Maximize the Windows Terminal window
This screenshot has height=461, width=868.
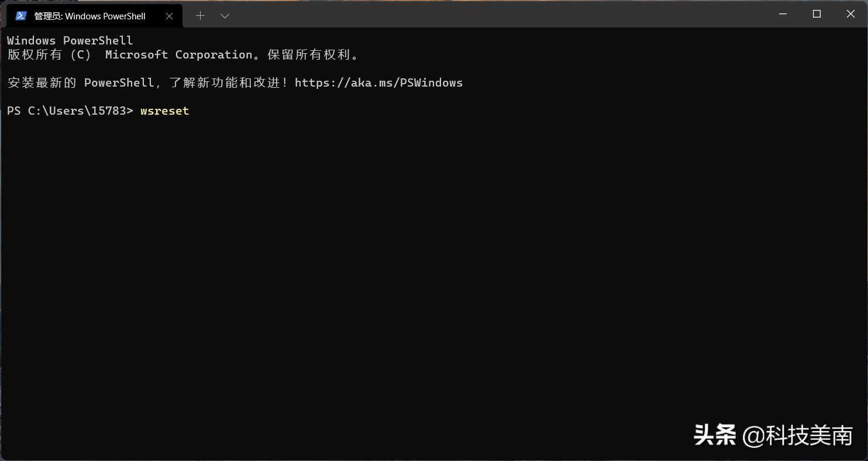pyautogui.click(x=817, y=14)
